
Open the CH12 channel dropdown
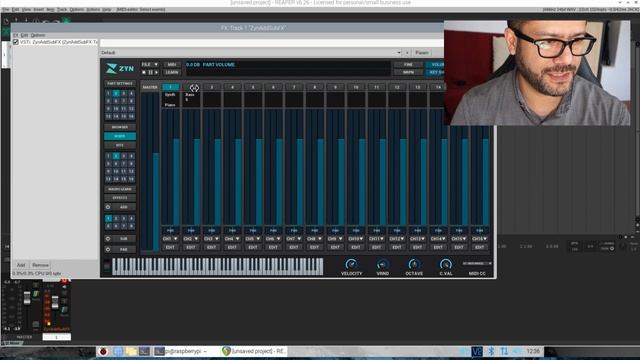point(397,238)
